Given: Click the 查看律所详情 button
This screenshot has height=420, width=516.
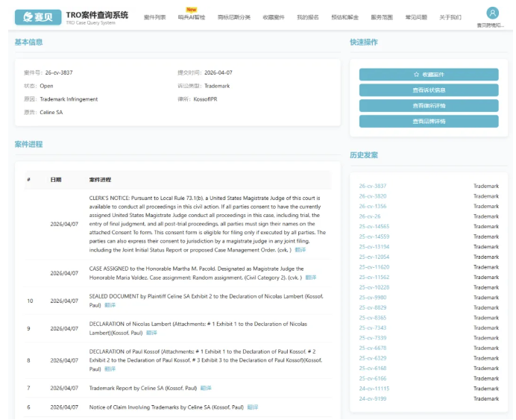Looking at the screenshot, I should tap(428, 106).
